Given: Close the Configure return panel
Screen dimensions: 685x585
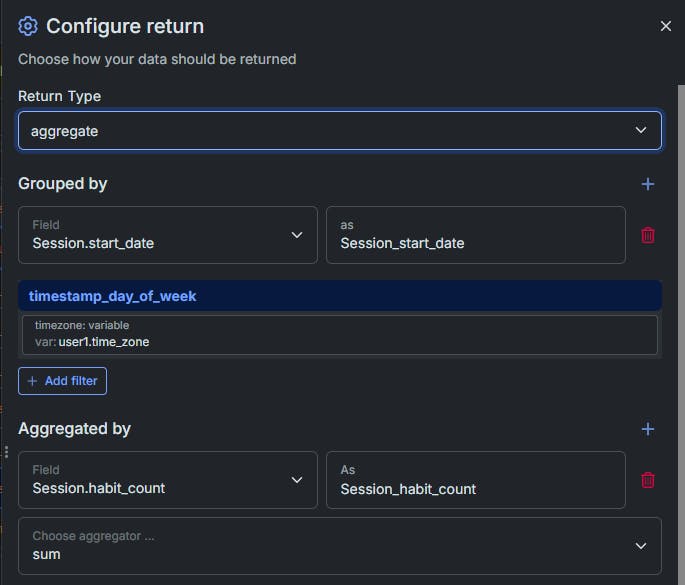Looking at the screenshot, I should pyautogui.click(x=665, y=26).
